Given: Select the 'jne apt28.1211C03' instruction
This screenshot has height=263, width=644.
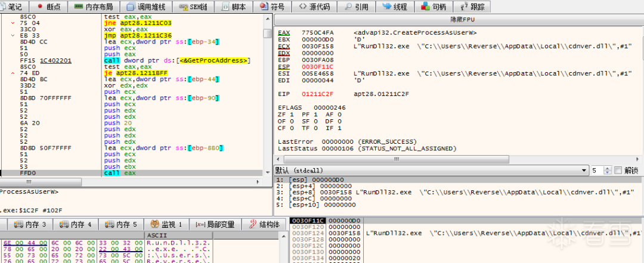Looking at the screenshot, I should pos(138,23).
